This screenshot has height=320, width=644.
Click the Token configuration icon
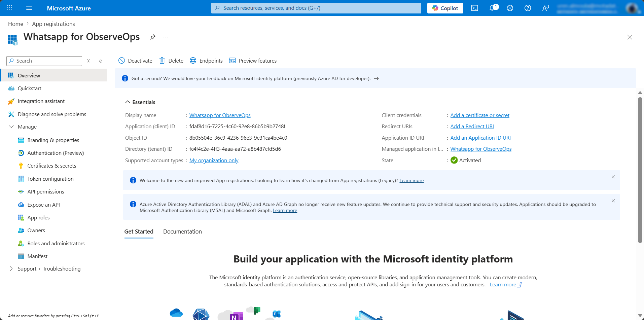click(21, 179)
